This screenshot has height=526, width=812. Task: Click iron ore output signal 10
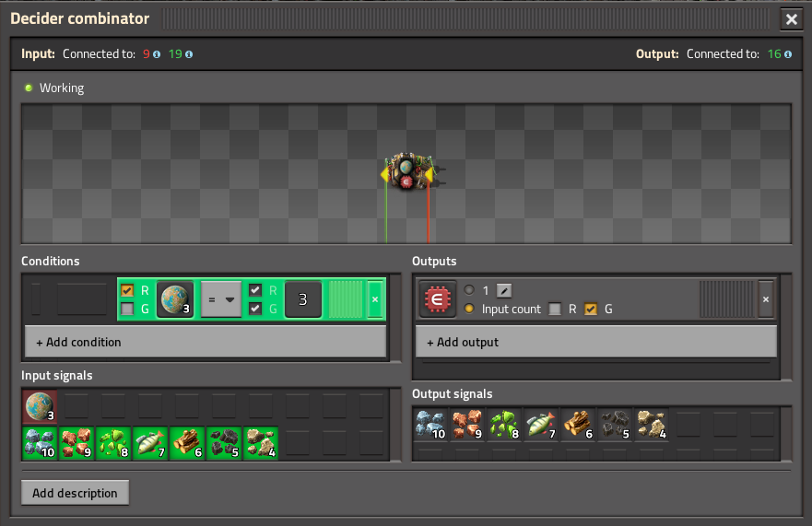pos(430,425)
